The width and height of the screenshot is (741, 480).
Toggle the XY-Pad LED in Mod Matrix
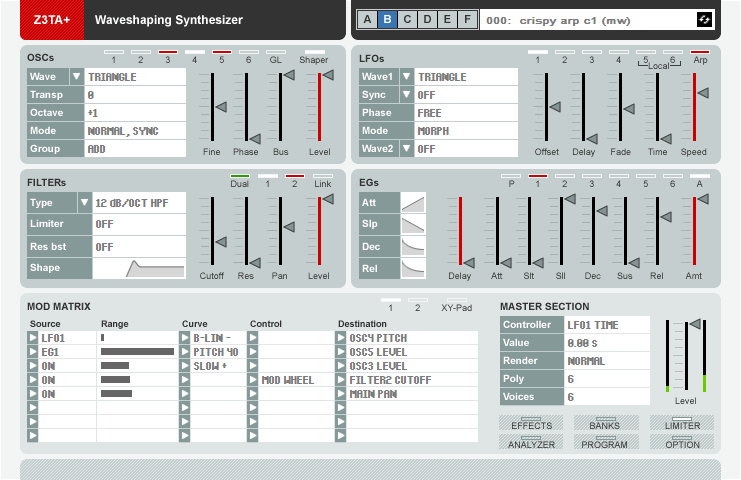[x=457, y=300]
